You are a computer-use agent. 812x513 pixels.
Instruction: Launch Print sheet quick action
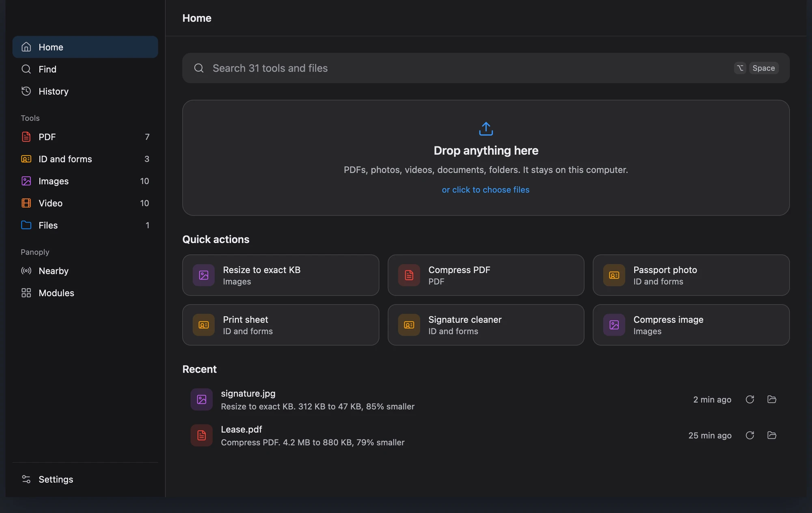click(281, 325)
